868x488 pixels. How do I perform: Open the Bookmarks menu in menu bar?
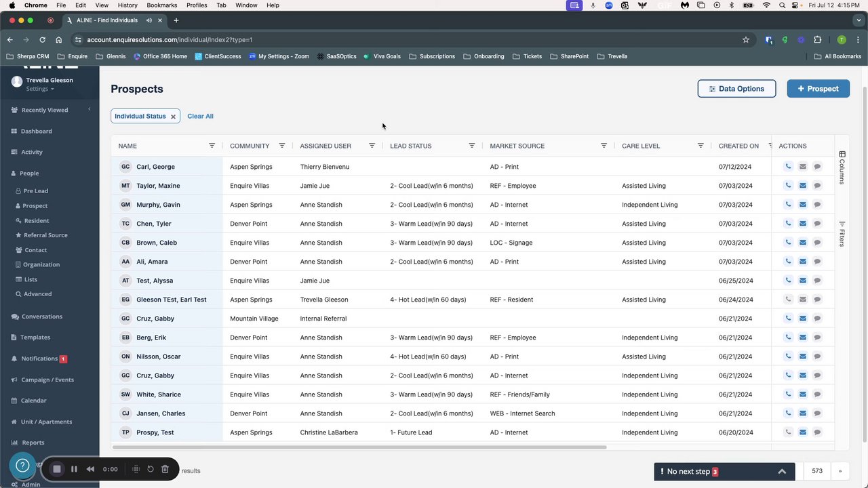(161, 5)
